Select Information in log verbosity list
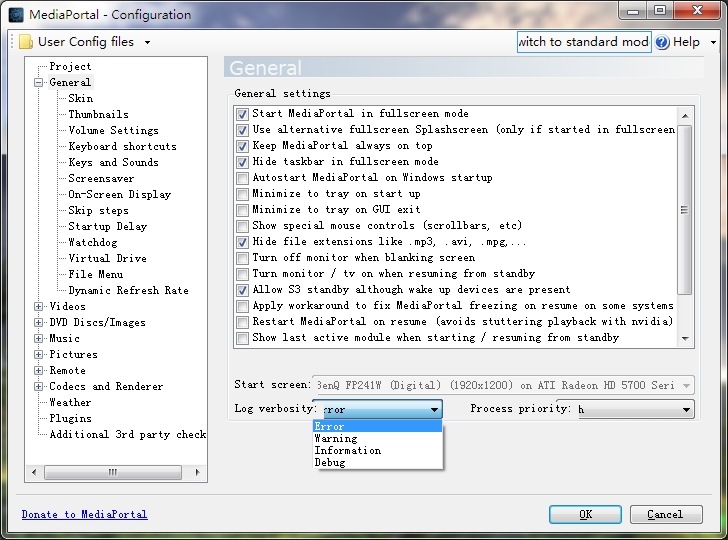Viewport: 728px width, 540px height. point(378,450)
